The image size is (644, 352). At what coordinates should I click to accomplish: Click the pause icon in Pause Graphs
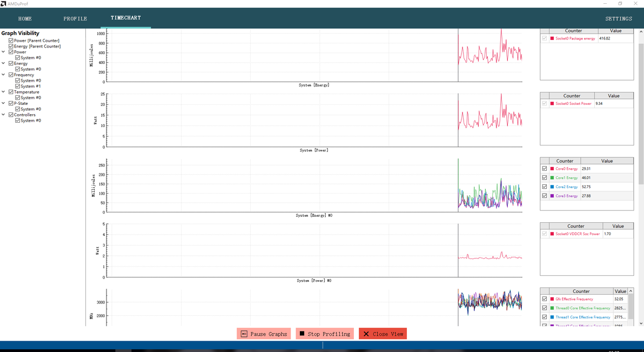(x=244, y=334)
